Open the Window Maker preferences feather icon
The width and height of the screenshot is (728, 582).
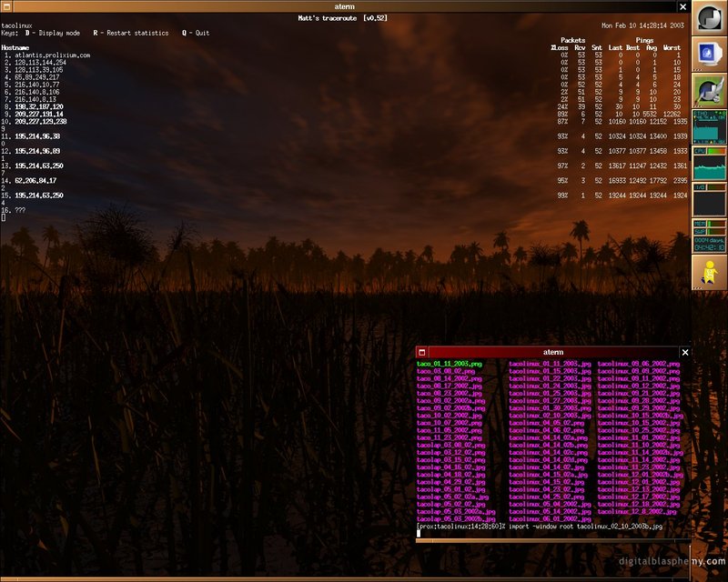point(709,90)
